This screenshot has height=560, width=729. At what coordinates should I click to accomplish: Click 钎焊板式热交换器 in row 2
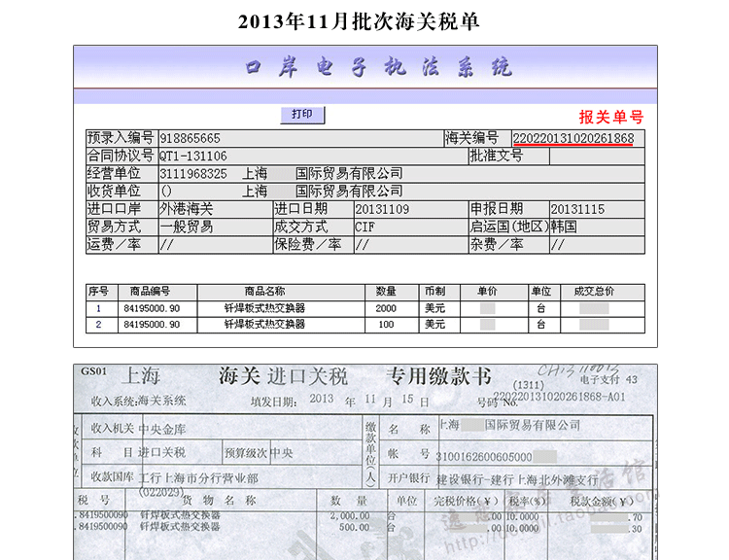pyautogui.click(x=264, y=325)
